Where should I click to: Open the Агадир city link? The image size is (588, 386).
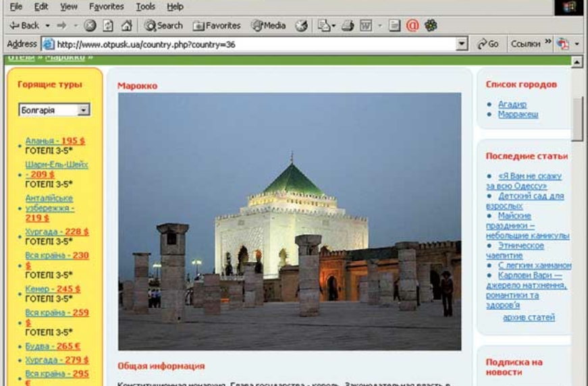click(x=512, y=105)
